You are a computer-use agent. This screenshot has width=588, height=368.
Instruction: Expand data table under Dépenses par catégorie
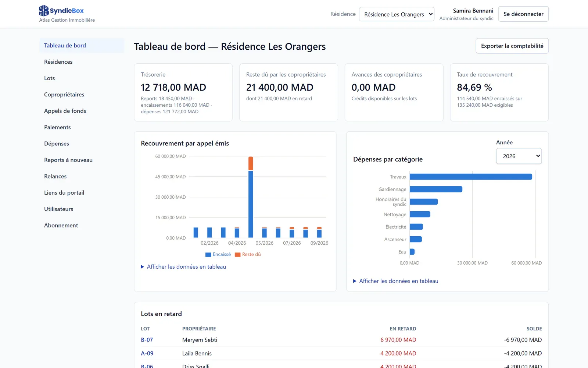click(x=396, y=281)
